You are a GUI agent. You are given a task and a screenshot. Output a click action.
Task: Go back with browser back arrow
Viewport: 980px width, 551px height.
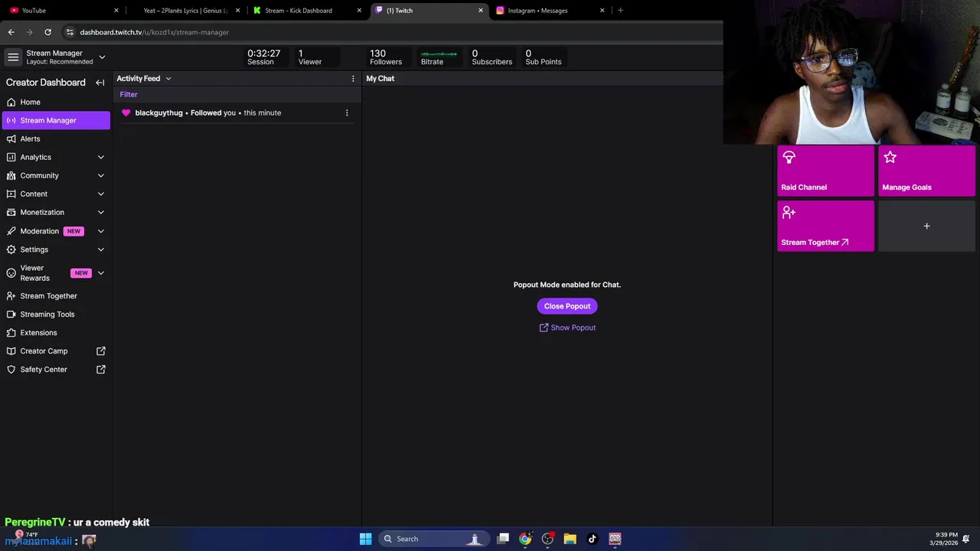pos(11,32)
